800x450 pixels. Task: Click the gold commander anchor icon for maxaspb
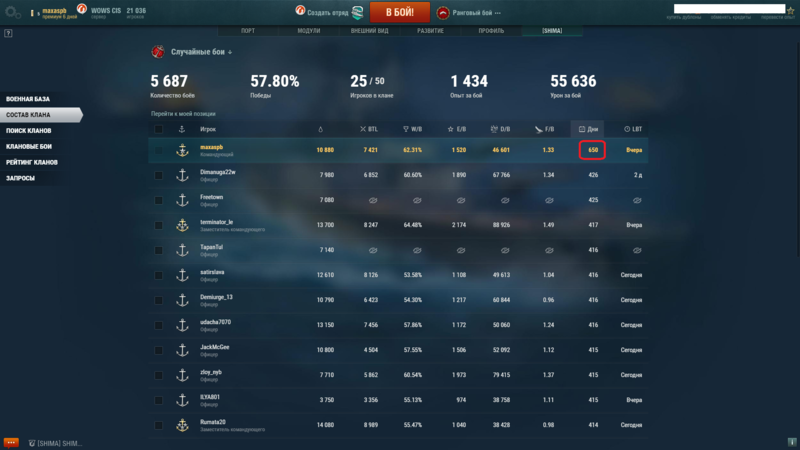click(x=182, y=150)
